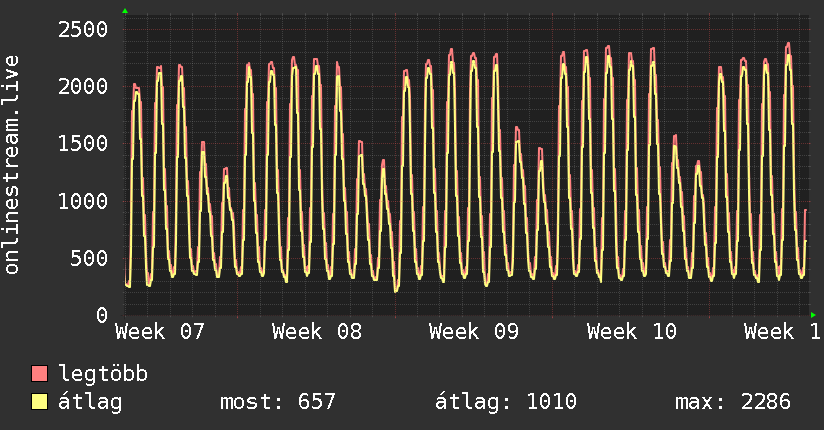Click the green arrow at x-axis end

(x=813, y=315)
